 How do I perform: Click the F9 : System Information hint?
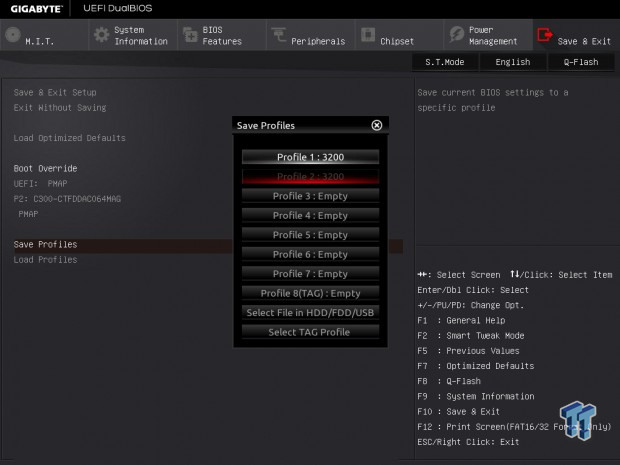[476, 396]
